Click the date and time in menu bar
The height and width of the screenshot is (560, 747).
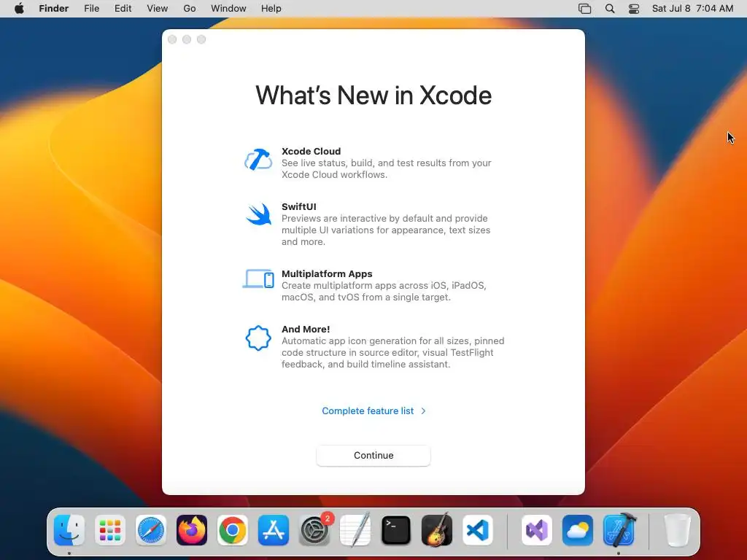[693, 9]
